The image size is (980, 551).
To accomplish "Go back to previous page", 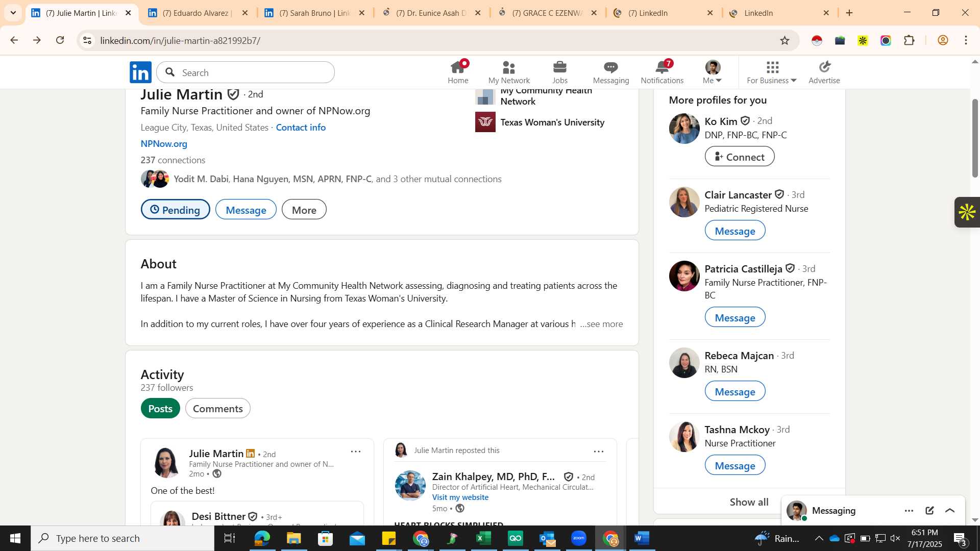I will pos(14,40).
